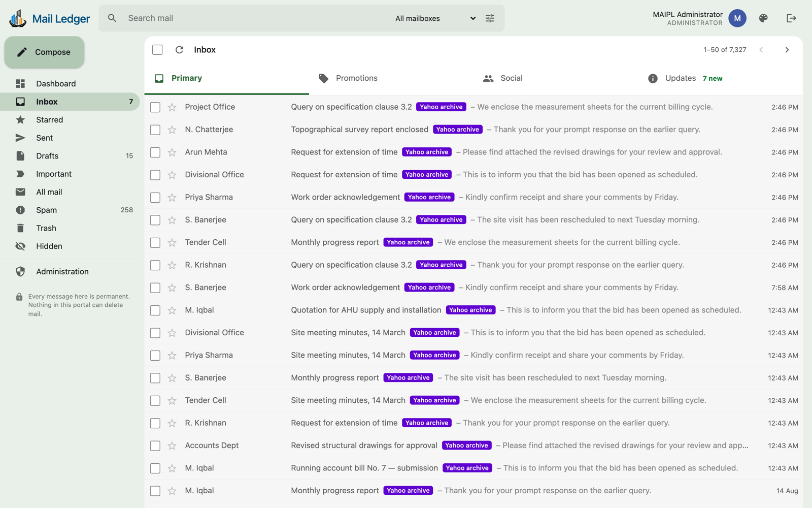812x508 pixels.
Task: Click the Drafts document icon
Action: [20, 156]
